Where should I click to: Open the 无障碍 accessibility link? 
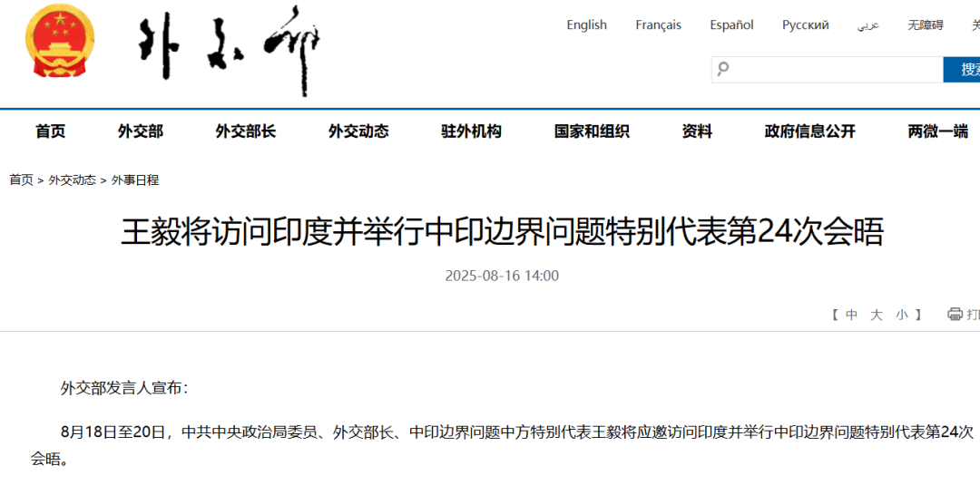pyautogui.click(x=926, y=25)
